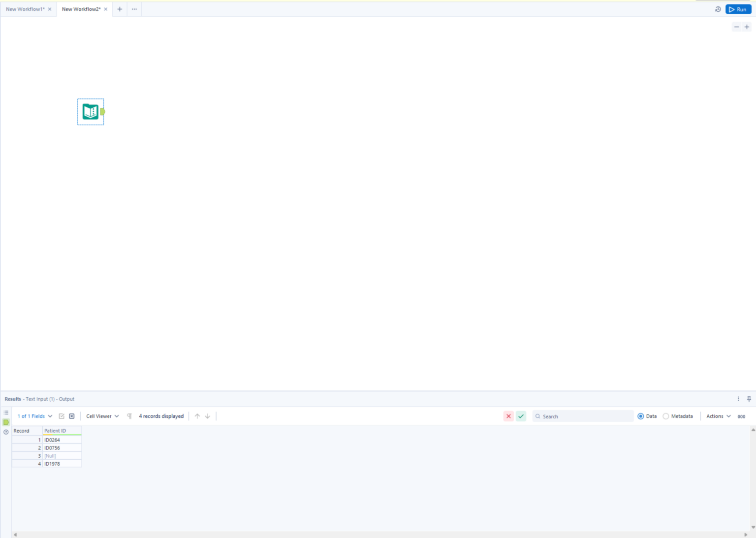Image resolution: width=756 pixels, height=538 pixels.
Task: Select cell ID0264
Action: 62,440
